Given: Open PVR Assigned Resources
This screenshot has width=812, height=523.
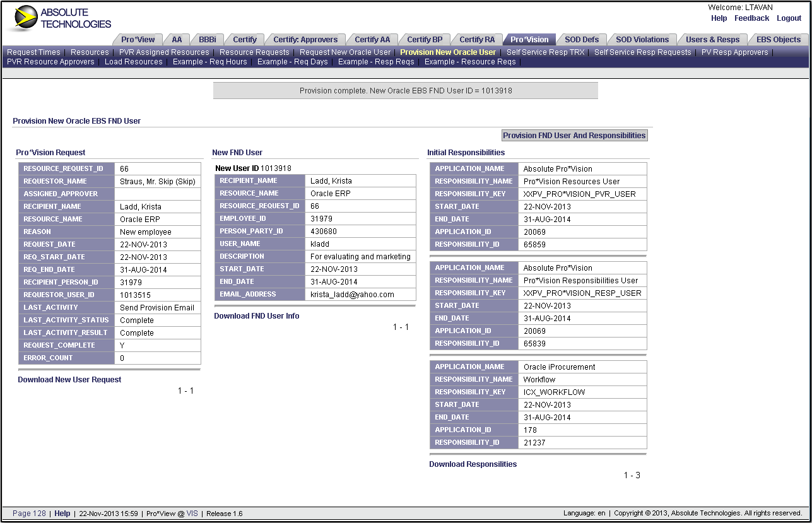Looking at the screenshot, I should coord(164,52).
